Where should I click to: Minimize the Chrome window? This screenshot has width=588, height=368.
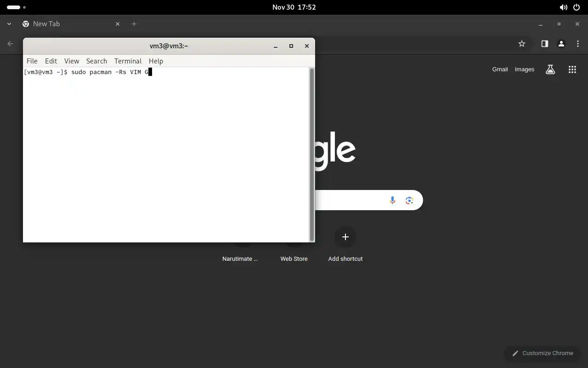[541, 24]
